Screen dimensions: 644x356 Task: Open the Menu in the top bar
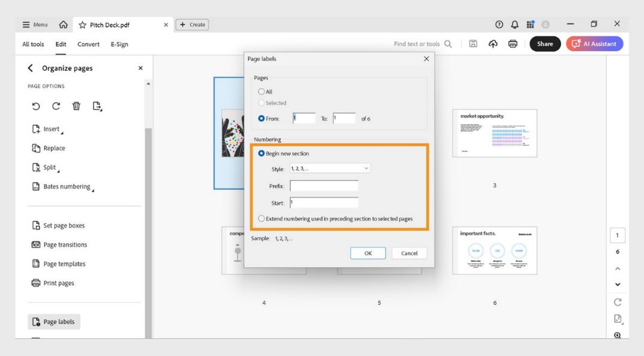tap(34, 24)
